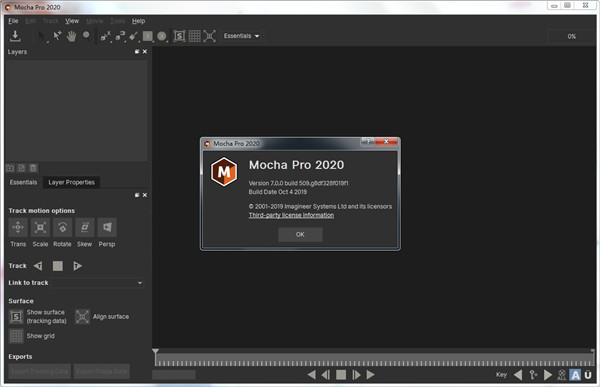Switch to the Essentials tab

pos(24,182)
